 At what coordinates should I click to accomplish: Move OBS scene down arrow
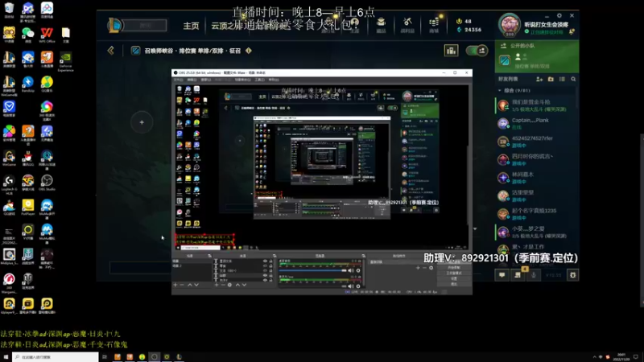click(x=196, y=285)
